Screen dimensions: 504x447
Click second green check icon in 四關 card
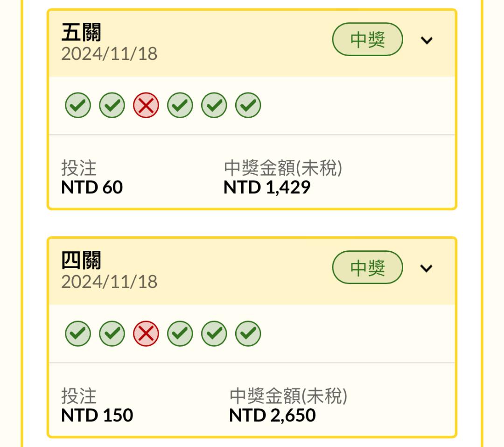112,333
